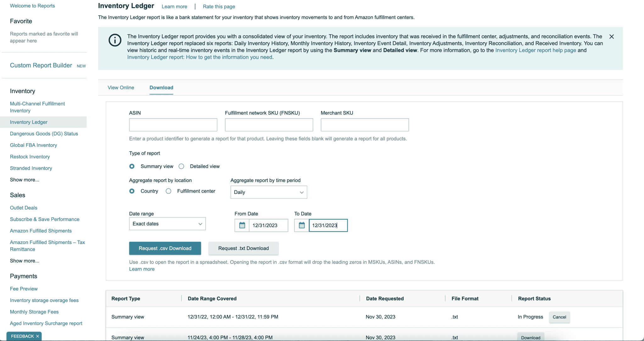Dismiss the Inventory Ledger info banner

tap(611, 37)
